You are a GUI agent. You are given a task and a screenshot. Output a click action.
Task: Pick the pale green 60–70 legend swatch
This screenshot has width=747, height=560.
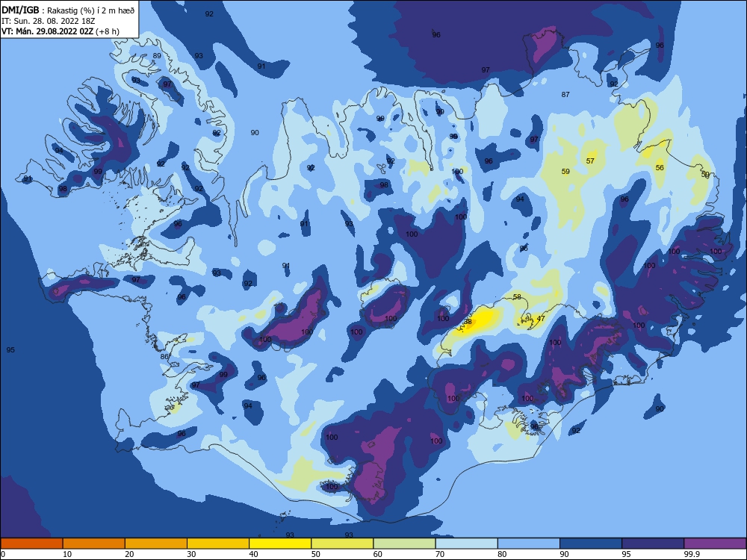tap(404, 544)
